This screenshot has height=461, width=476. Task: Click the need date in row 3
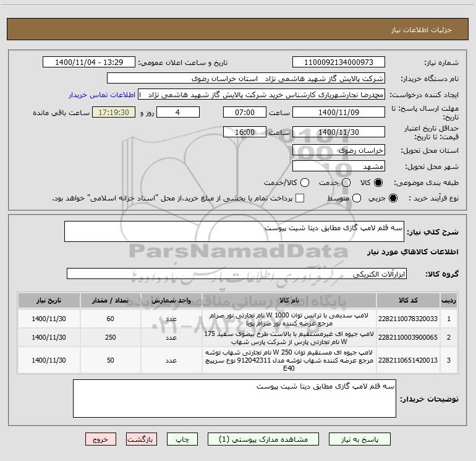(x=49, y=360)
